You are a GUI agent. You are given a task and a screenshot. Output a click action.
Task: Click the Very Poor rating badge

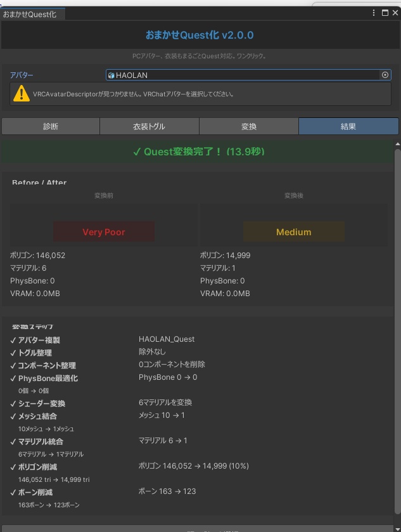pyautogui.click(x=104, y=232)
